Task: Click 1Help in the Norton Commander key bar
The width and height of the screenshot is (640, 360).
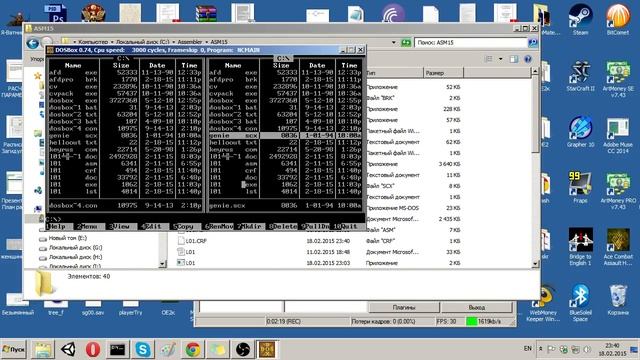Action: tap(56, 226)
